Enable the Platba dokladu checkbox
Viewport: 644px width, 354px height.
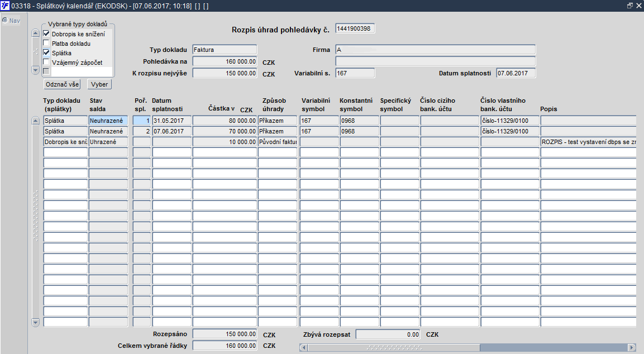click(x=46, y=43)
